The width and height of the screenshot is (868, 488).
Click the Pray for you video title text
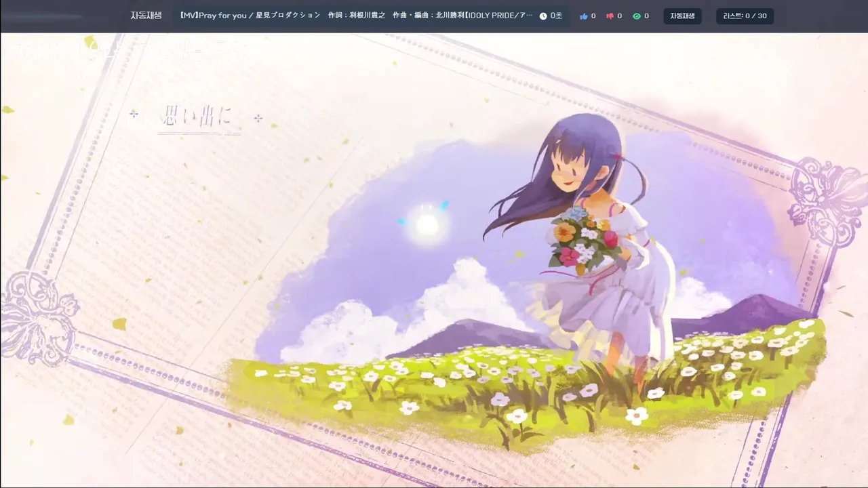(356, 16)
